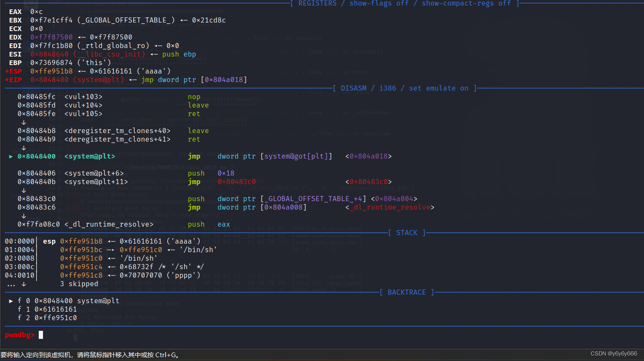The image size is (644, 361).
Task: Click stack row 04:0010 'pppp' value
Action: tap(160, 276)
